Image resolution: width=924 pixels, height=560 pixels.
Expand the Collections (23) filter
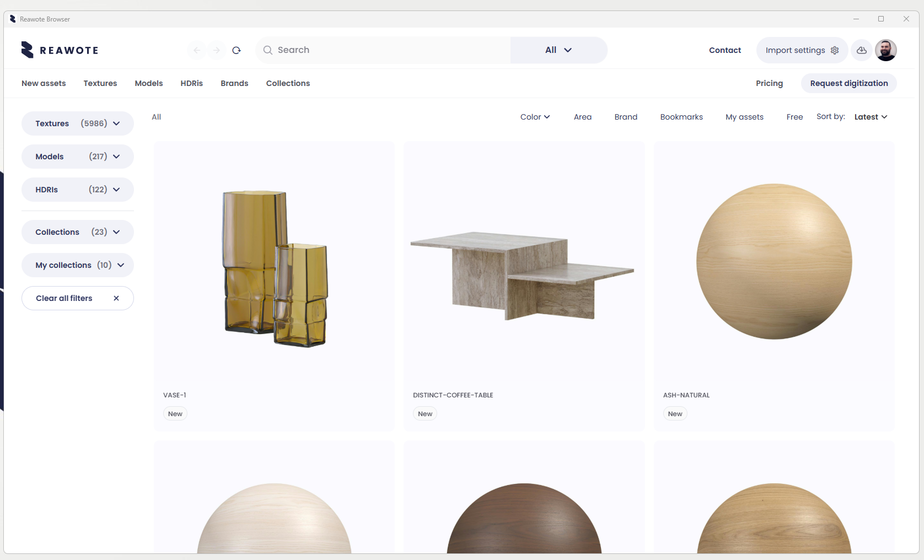pos(78,232)
